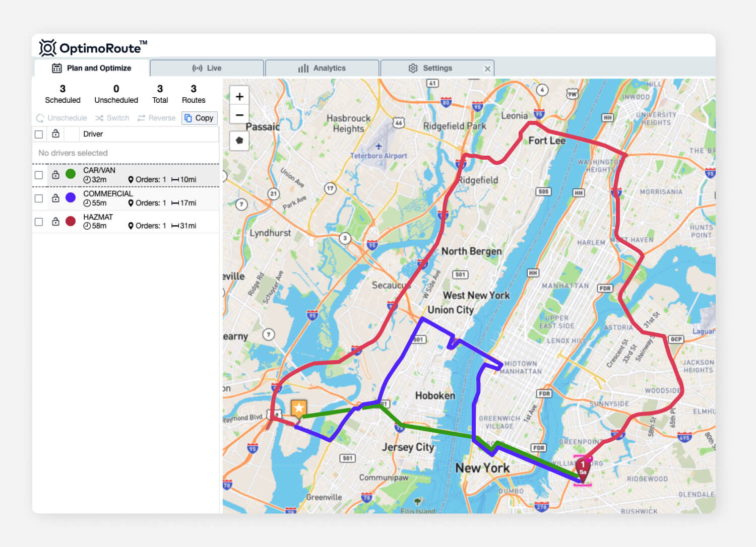Click the yellow star depot marker
The height and width of the screenshot is (547, 756).
299,408
